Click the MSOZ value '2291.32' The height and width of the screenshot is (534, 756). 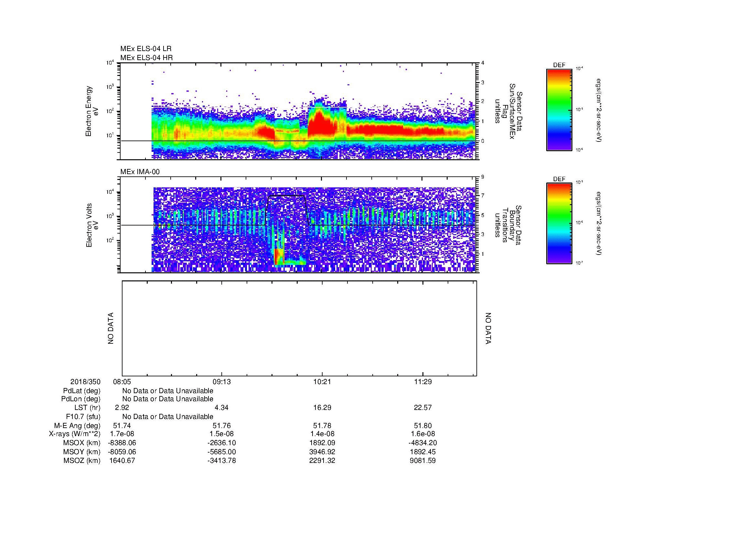click(x=322, y=461)
